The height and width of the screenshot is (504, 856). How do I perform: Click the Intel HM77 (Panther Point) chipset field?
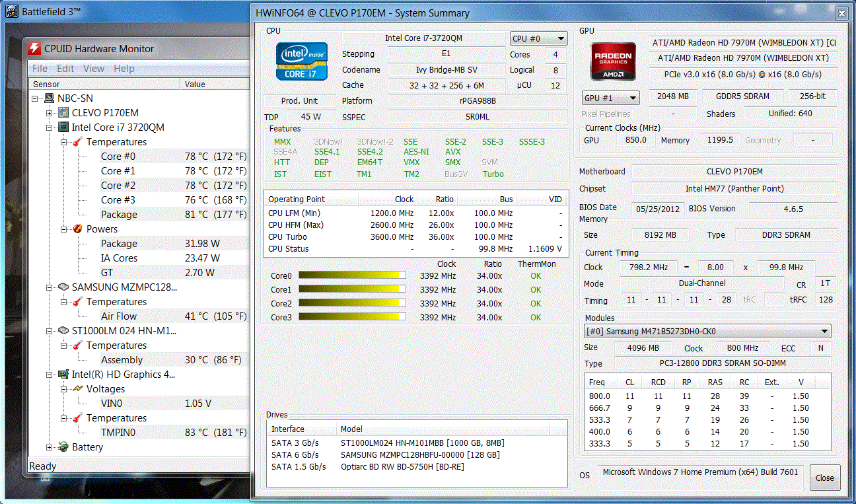[x=734, y=189]
